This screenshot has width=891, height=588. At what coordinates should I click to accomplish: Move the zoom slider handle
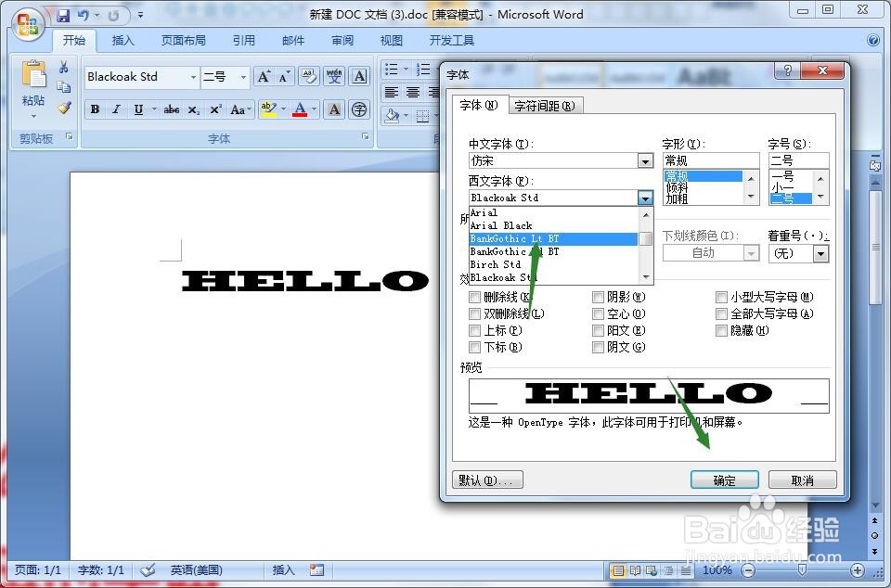point(802,569)
